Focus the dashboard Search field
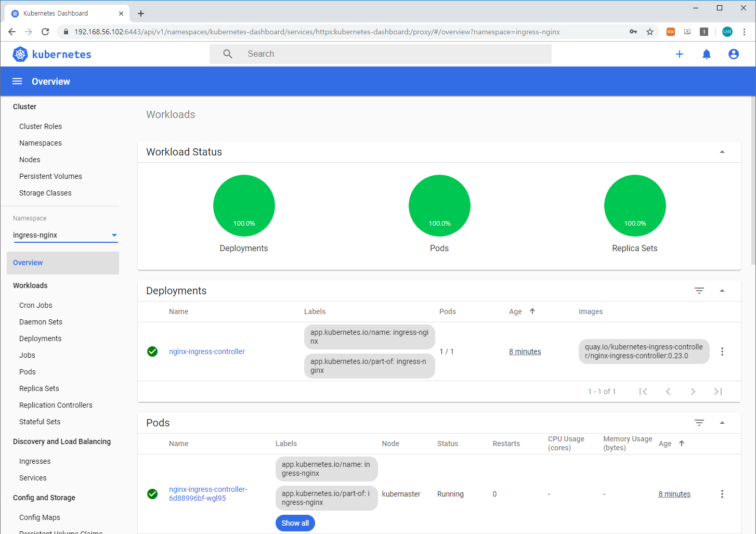This screenshot has height=534, width=756. point(381,54)
